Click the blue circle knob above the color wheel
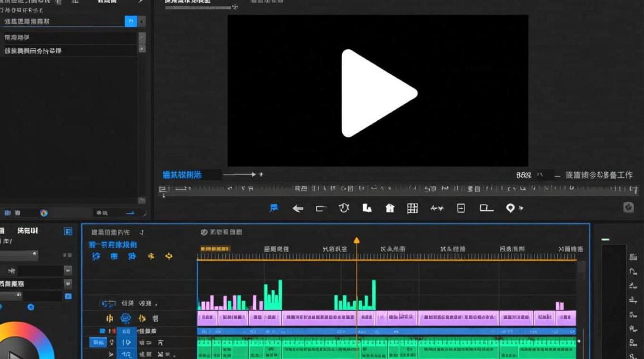 (x=31, y=307)
